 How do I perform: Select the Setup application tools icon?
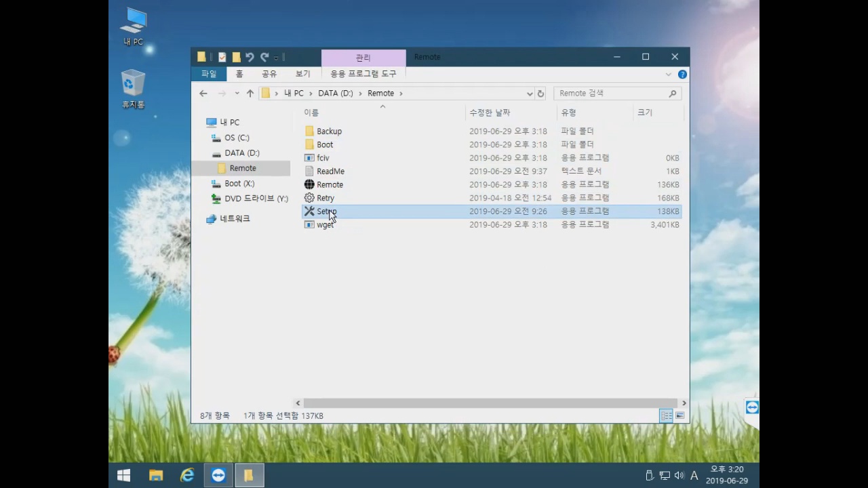pyautogui.click(x=309, y=211)
